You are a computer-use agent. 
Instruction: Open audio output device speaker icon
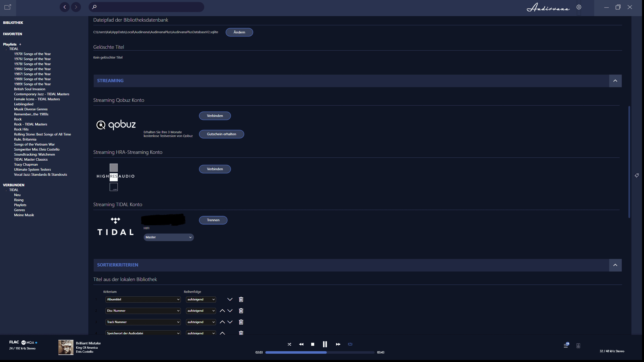pos(578,346)
